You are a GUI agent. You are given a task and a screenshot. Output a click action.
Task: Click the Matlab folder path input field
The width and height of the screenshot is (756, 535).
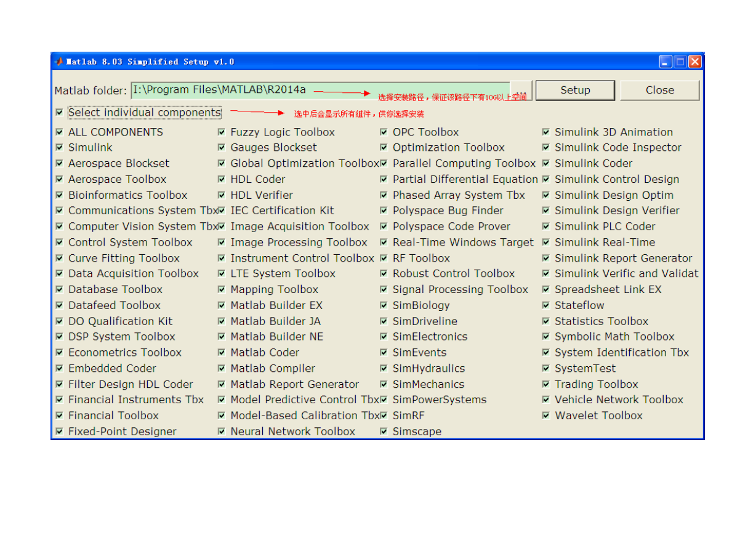coord(320,90)
